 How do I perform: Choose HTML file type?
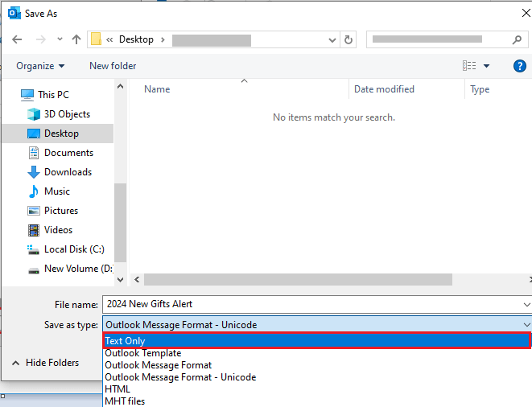point(118,389)
